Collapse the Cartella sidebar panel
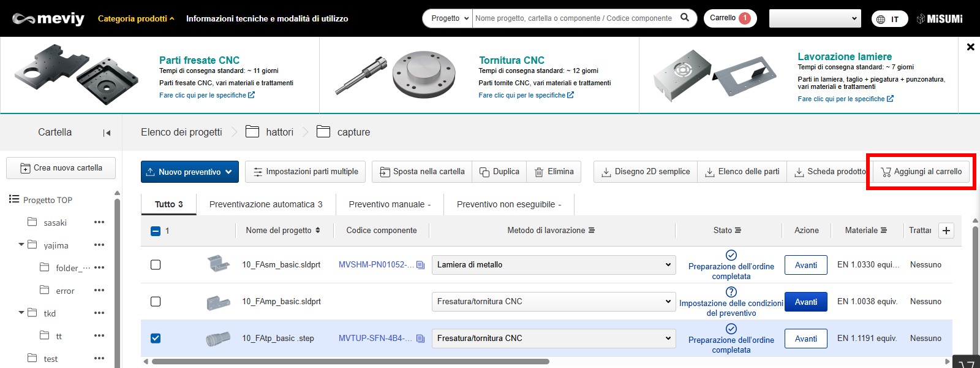 107,132
